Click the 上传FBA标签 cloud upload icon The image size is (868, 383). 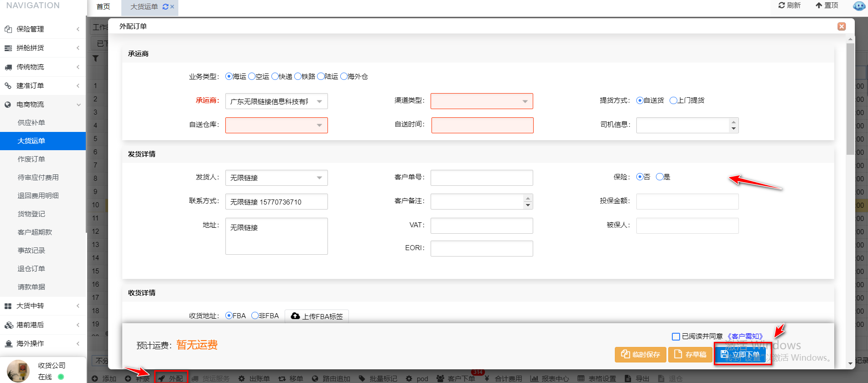[295, 316]
